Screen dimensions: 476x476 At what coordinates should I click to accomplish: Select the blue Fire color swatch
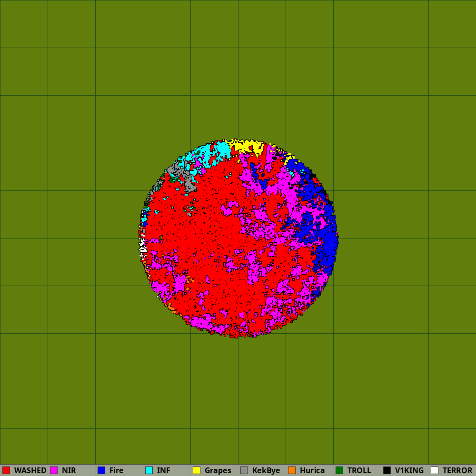(x=101, y=470)
